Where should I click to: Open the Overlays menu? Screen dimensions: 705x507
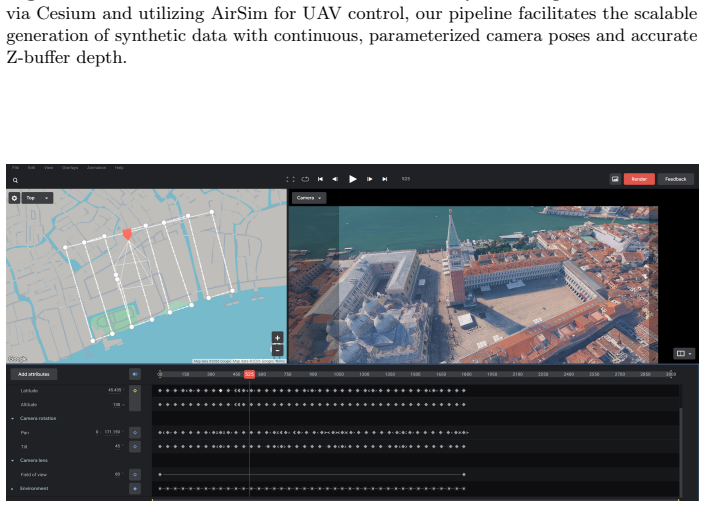point(70,168)
